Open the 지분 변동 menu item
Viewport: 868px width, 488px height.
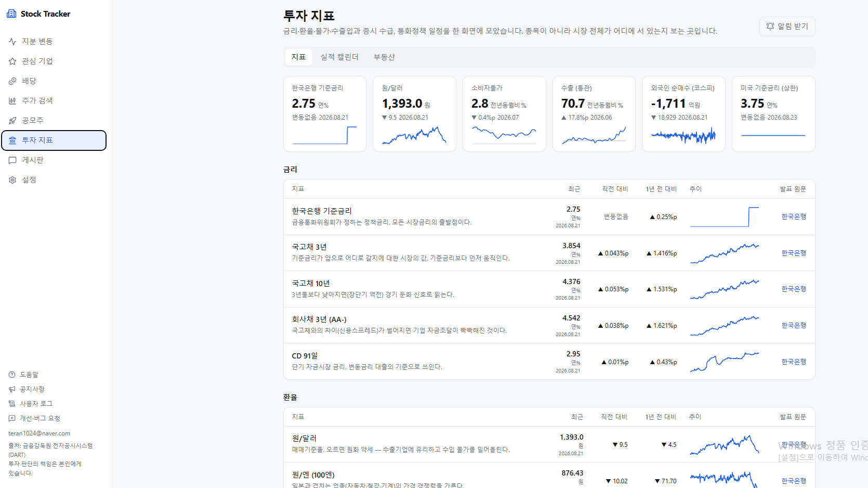click(x=54, y=42)
